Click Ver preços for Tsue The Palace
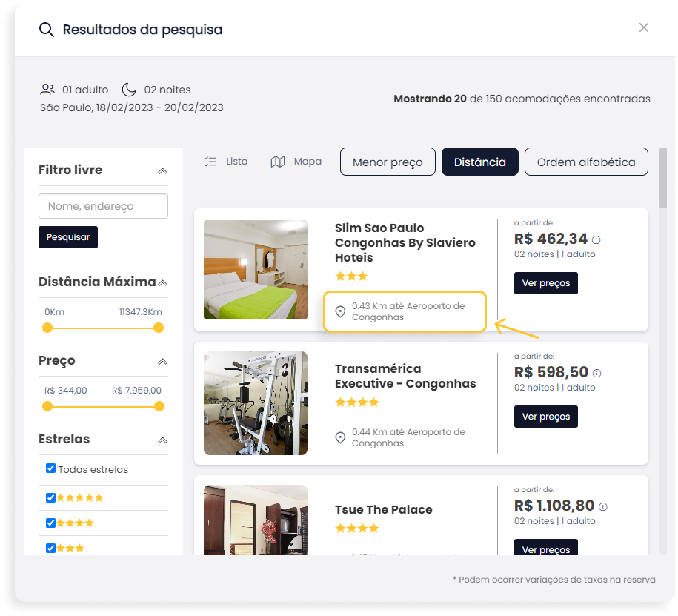This screenshot has width=678, height=616. (x=545, y=547)
